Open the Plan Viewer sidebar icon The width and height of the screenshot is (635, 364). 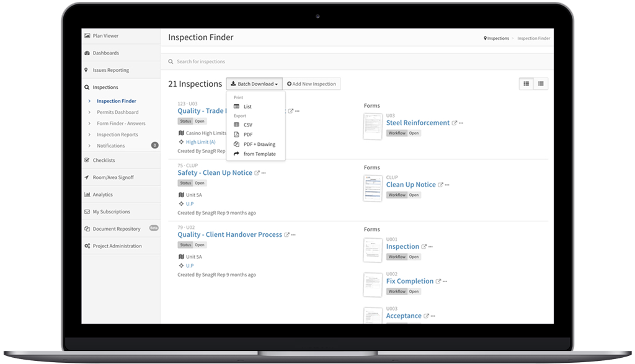pyautogui.click(x=87, y=36)
